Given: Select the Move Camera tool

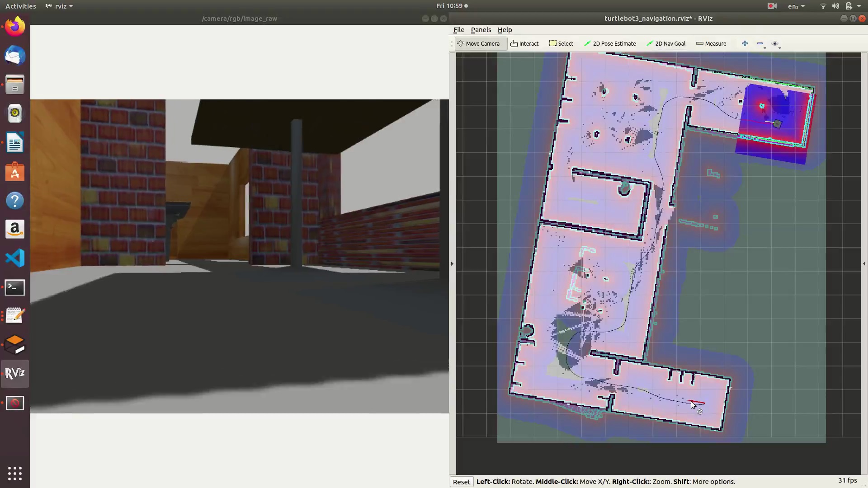Looking at the screenshot, I should (x=478, y=44).
